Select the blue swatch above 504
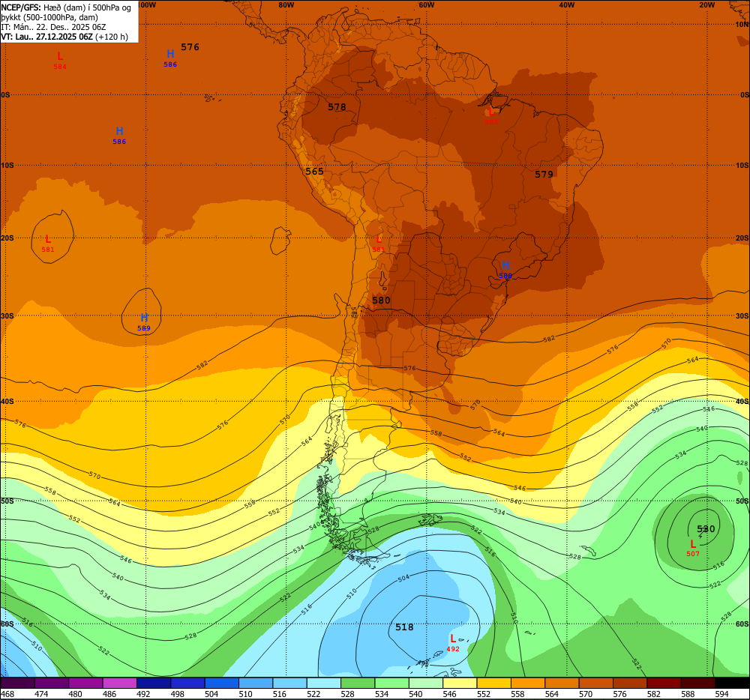The width and height of the screenshot is (750, 700). 221,683
